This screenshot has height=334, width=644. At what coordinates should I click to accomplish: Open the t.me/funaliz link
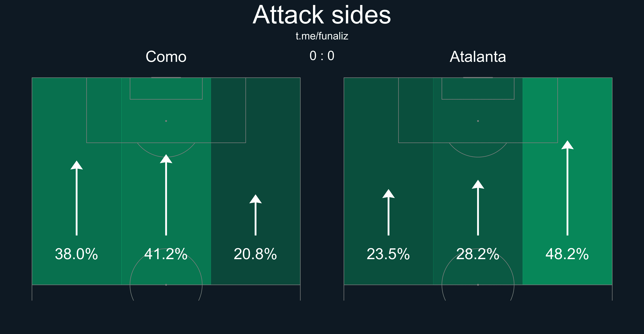point(322,36)
